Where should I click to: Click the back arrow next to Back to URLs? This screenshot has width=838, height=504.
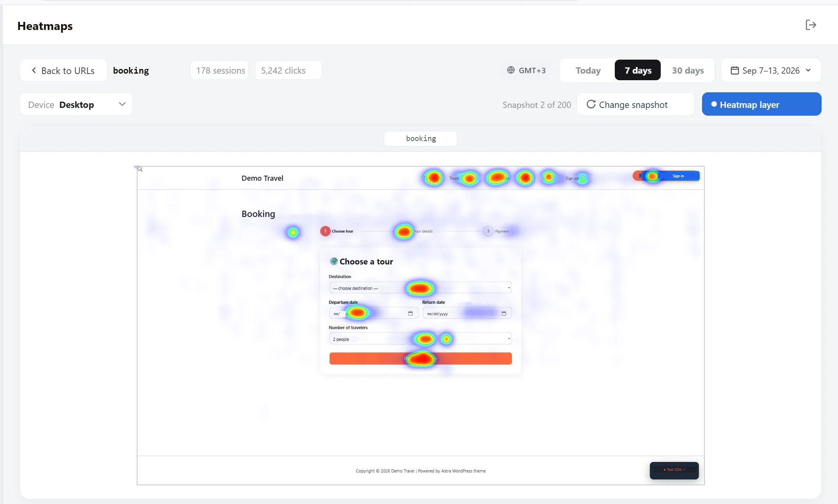[x=34, y=70]
